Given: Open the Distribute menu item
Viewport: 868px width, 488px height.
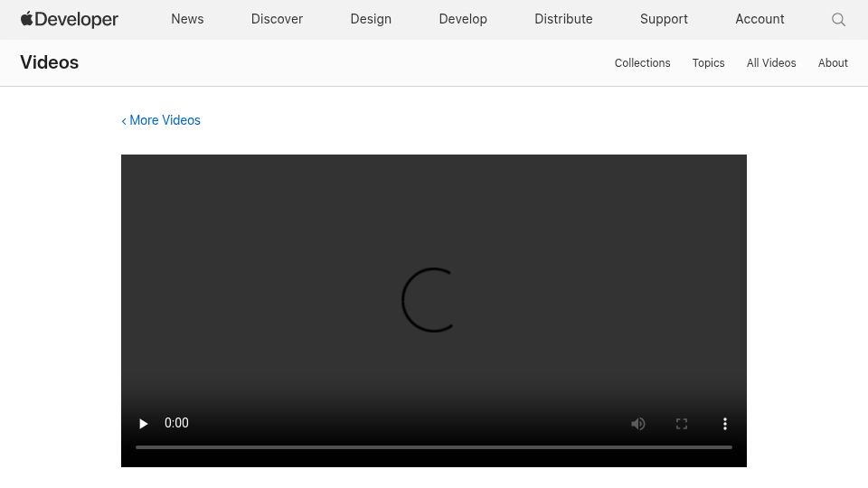Looking at the screenshot, I should tap(563, 19).
